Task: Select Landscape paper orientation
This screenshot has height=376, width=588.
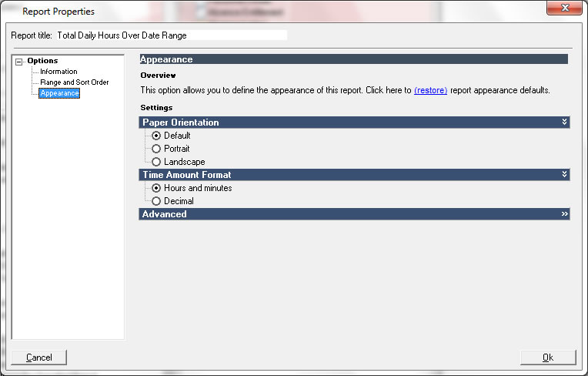Action: click(156, 162)
